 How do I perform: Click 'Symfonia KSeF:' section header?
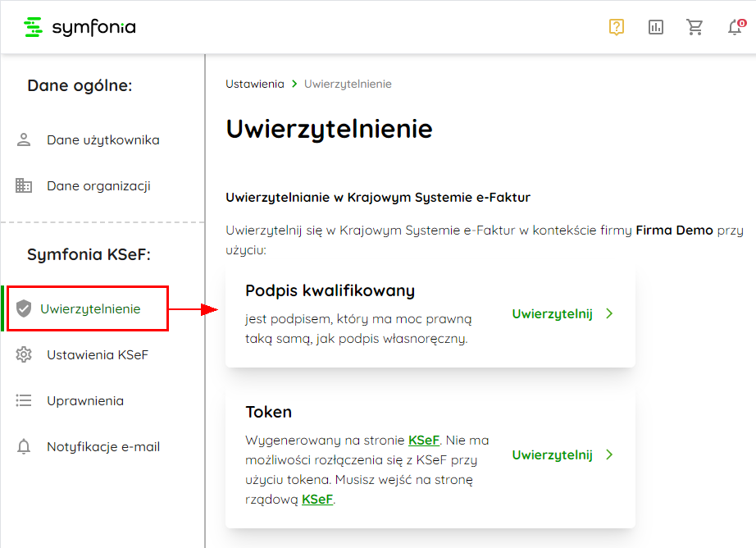click(x=89, y=254)
